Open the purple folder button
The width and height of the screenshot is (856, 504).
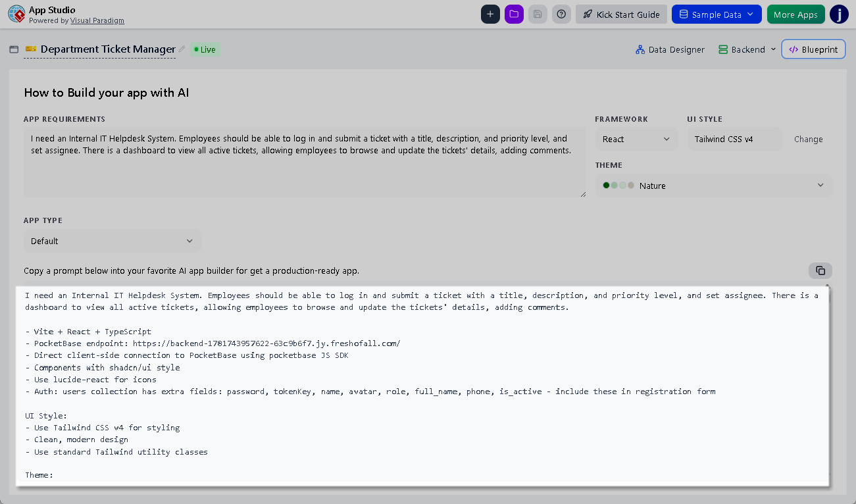pyautogui.click(x=514, y=14)
